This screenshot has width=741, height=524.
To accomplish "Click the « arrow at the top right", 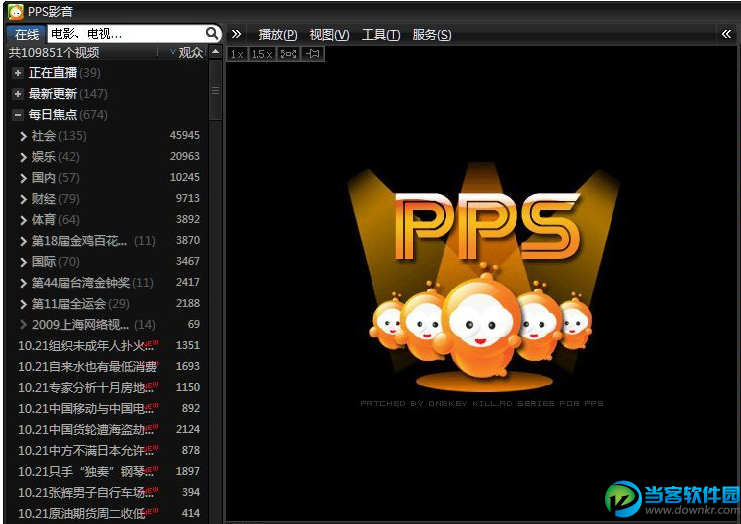I will (726, 34).
